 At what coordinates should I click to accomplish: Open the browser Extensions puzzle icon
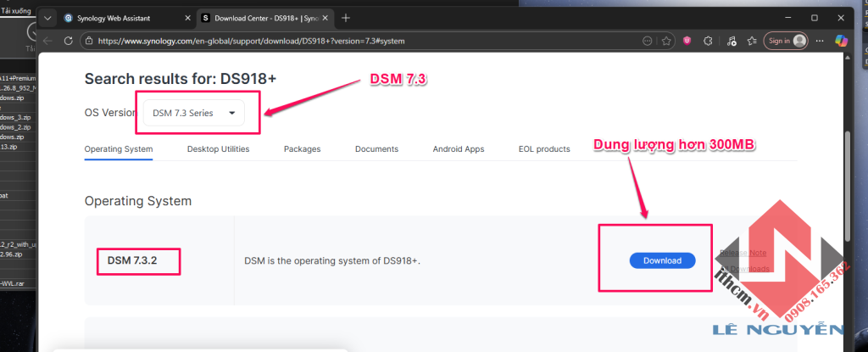[708, 41]
